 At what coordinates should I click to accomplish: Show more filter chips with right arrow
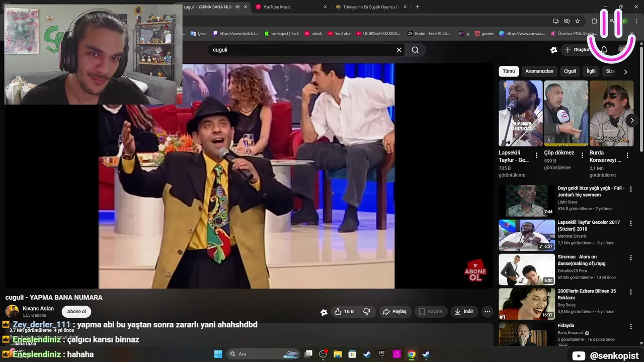[x=625, y=71]
